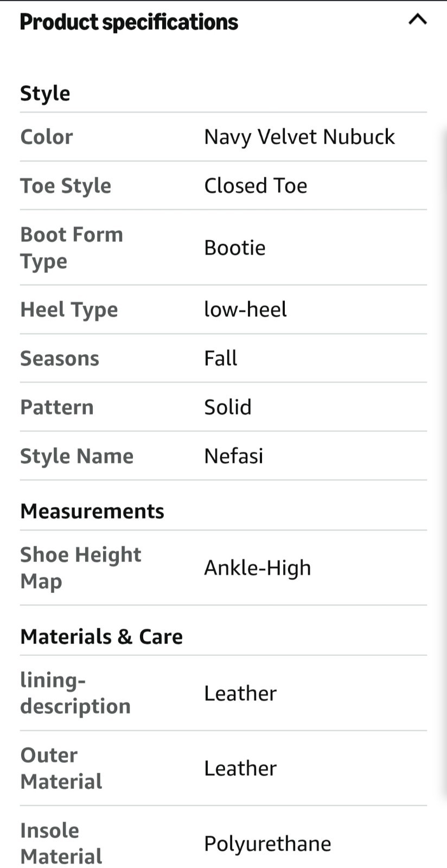Screen dimensions: 447x868
Task: Select the Bootie value text
Action: (x=235, y=247)
